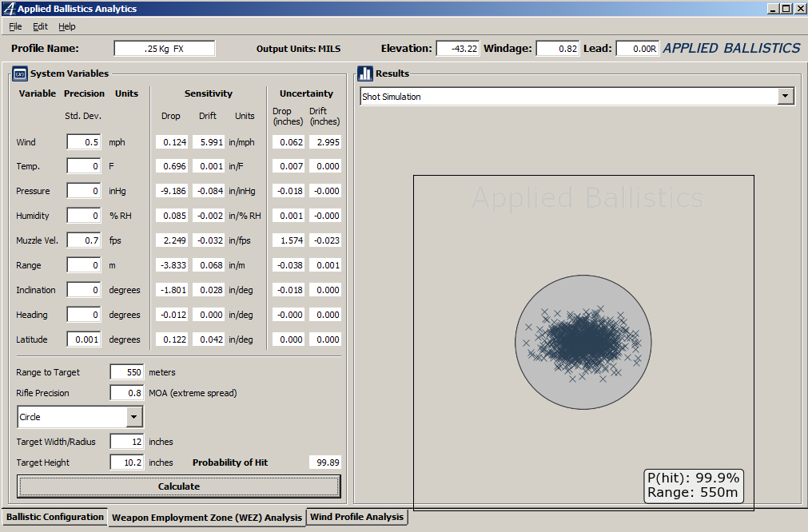Click Muzzle Vel. drop uncertainty 1.574
Image resolution: width=808 pixels, height=532 pixels.
[x=288, y=240]
